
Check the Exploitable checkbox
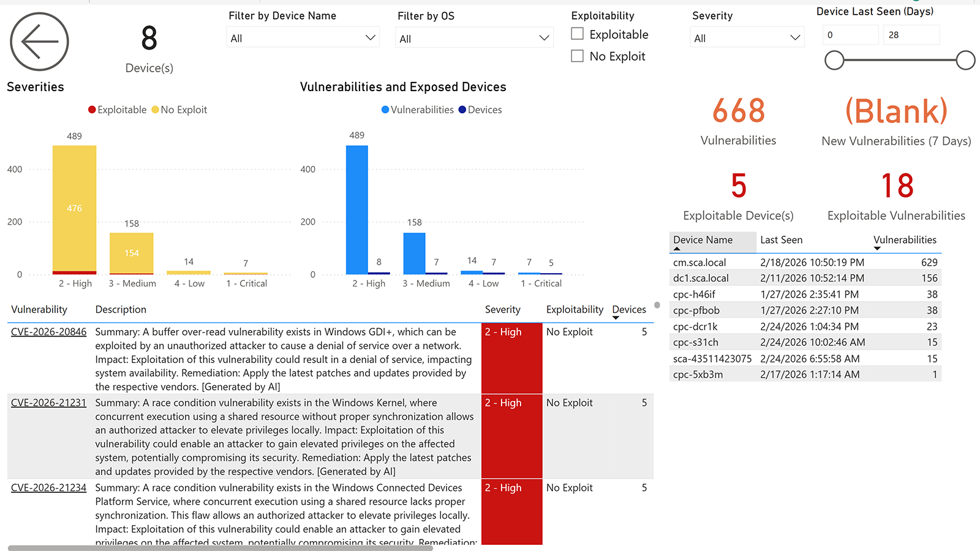tap(577, 34)
